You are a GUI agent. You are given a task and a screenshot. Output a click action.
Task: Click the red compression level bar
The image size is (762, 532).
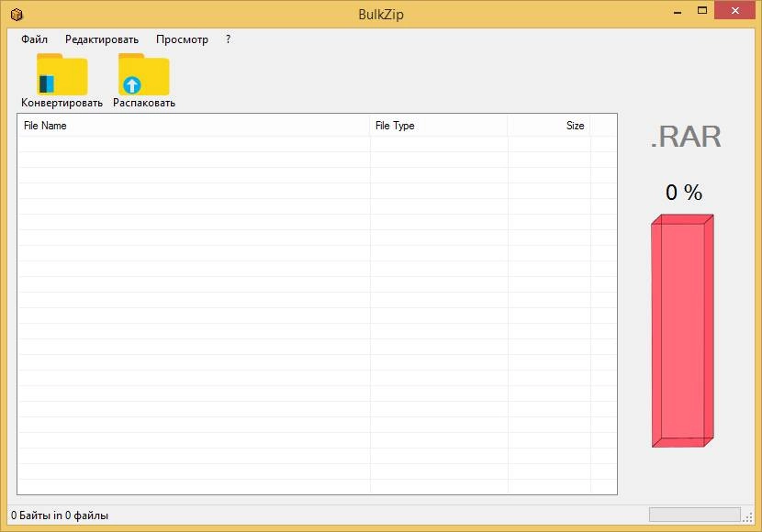(682, 330)
